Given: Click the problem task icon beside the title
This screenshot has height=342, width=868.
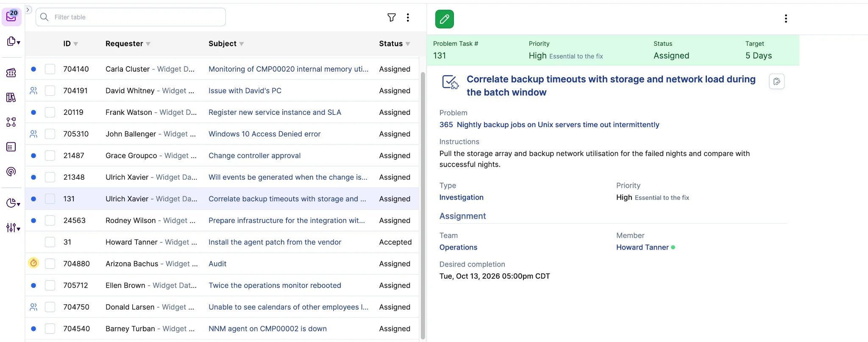Looking at the screenshot, I should [x=450, y=82].
